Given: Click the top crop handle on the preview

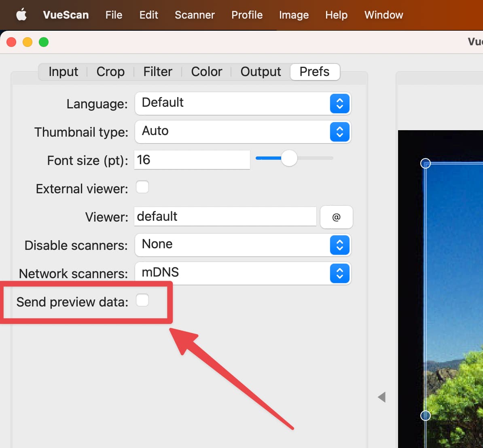Looking at the screenshot, I should (425, 163).
